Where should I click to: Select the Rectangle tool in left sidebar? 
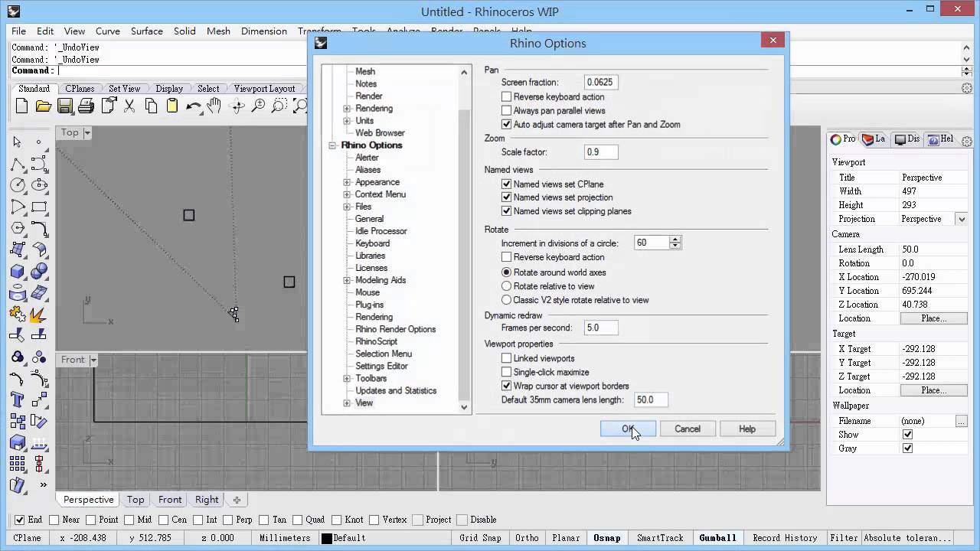click(x=39, y=207)
